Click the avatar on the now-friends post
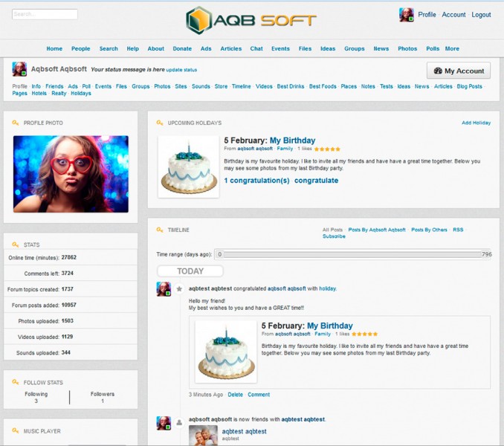The width and height of the screenshot is (504, 446). pyautogui.click(x=164, y=423)
